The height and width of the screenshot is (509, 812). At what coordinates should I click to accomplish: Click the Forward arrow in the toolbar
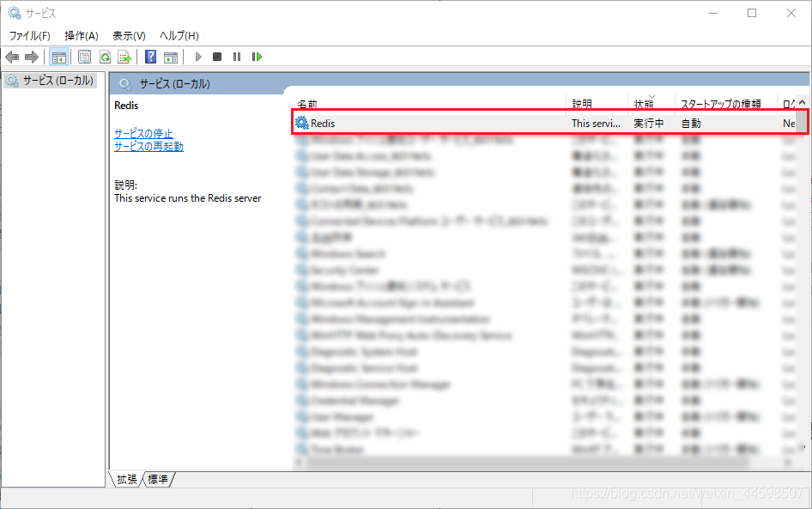coord(32,57)
